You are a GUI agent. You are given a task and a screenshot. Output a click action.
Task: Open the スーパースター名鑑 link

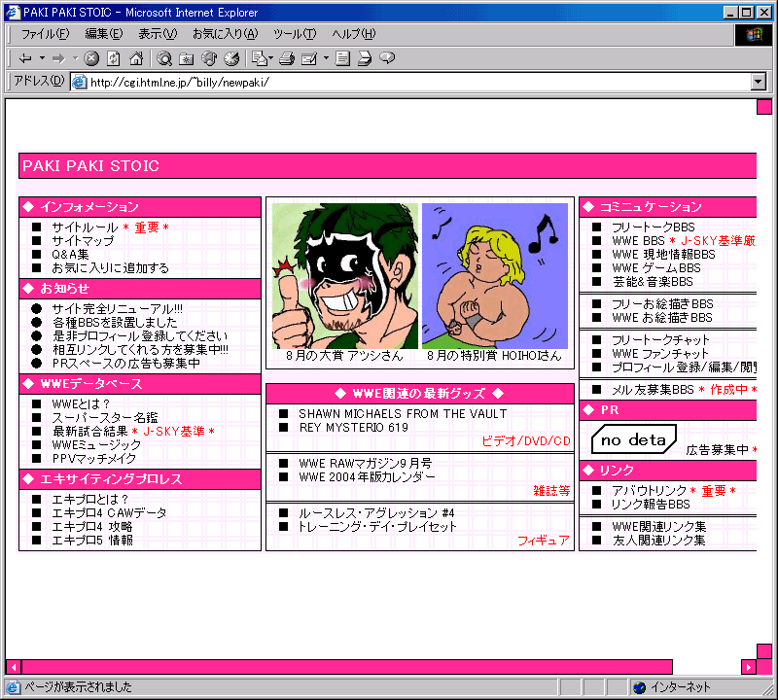pos(105,418)
